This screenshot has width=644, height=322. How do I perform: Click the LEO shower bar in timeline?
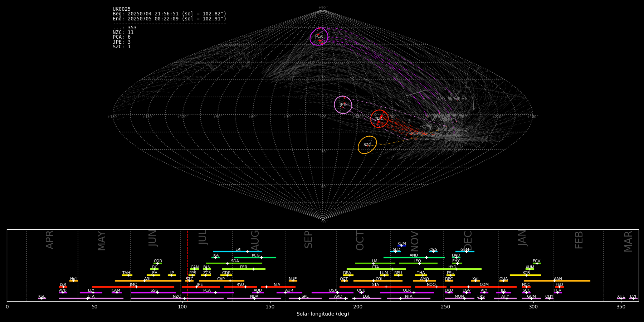[418, 263]
